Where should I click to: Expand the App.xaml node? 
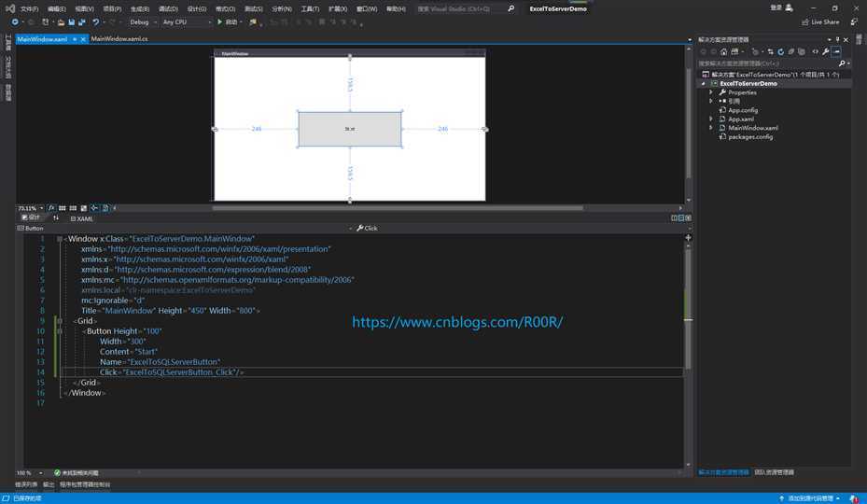[x=711, y=119]
